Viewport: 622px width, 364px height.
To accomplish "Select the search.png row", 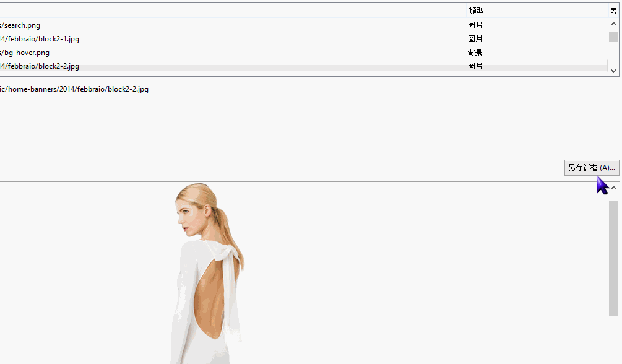I will point(303,25).
